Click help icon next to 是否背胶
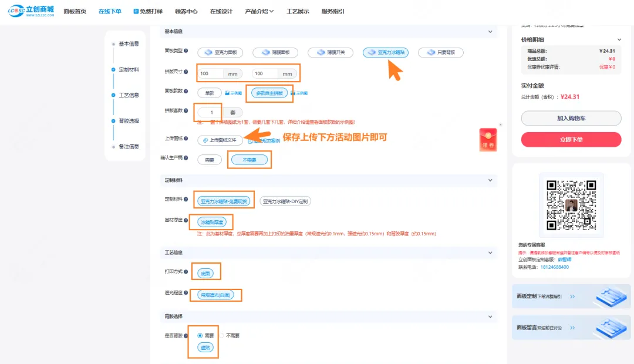 point(186,335)
